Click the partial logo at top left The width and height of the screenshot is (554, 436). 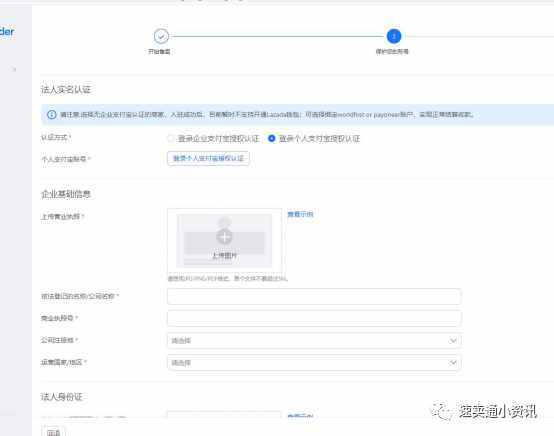7,32
